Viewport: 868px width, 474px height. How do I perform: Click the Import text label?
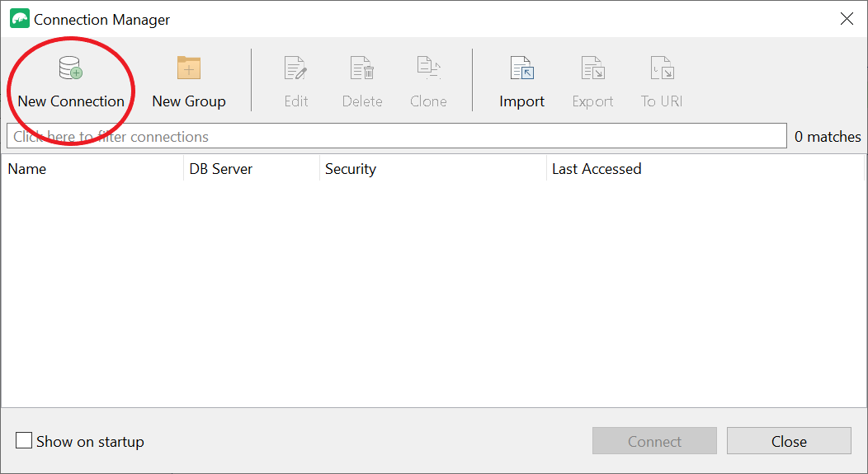[521, 101]
